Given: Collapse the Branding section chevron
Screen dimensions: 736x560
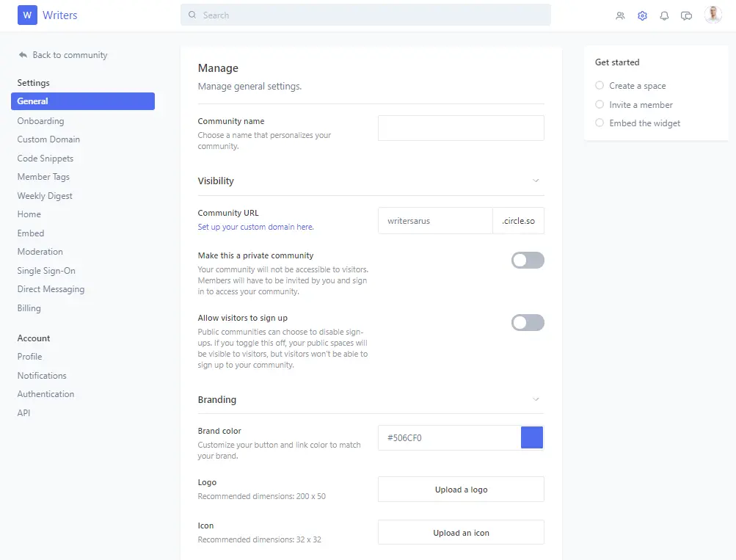Looking at the screenshot, I should coord(536,399).
